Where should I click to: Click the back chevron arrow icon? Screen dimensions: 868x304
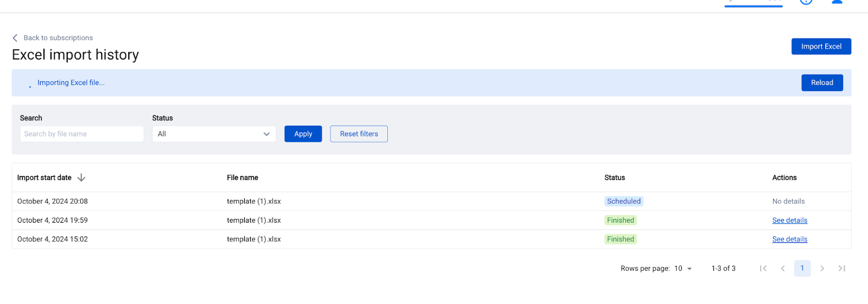coord(15,38)
